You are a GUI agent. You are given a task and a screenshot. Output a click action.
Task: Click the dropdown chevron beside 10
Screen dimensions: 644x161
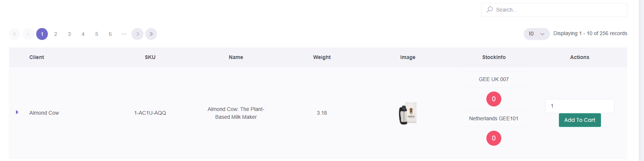(x=542, y=34)
